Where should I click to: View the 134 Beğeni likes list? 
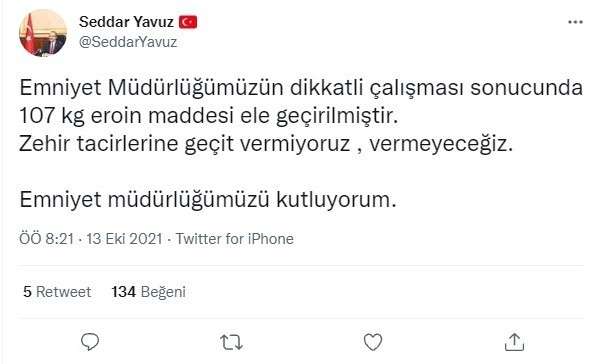(x=148, y=292)
